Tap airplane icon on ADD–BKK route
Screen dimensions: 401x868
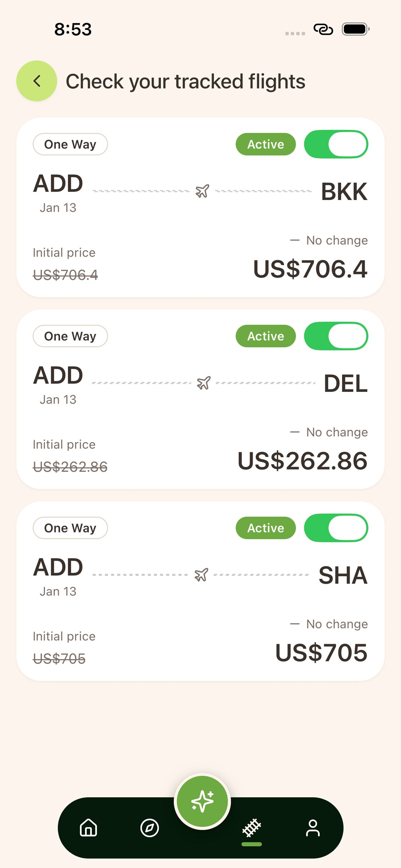202,191
